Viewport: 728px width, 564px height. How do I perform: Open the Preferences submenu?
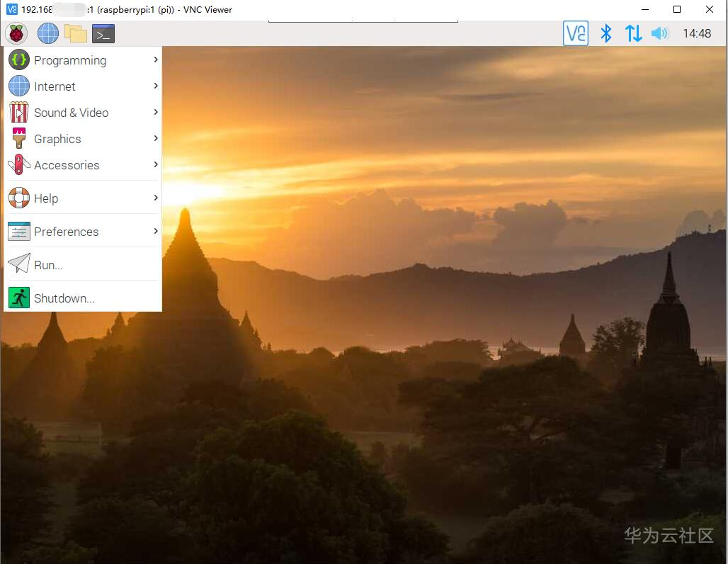pyautogui.click(x=83, y=232)
